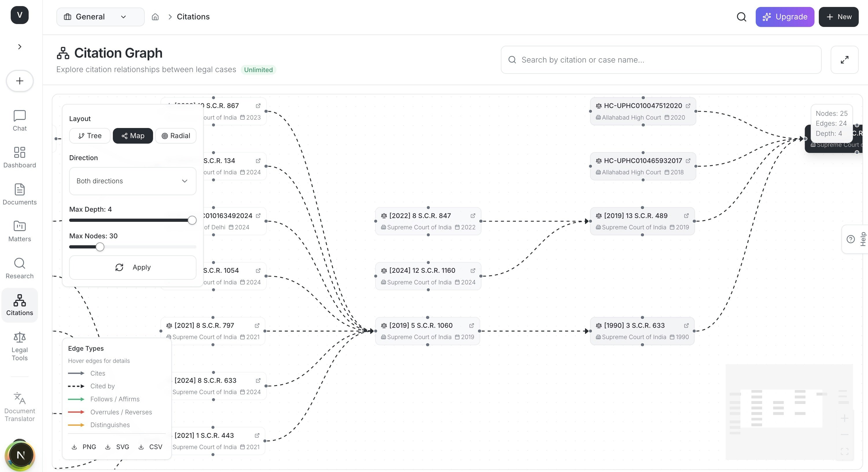Expand the collapsed sidebar with the chevron arrow
Viewport: 868px width, 472px height.
click(x=19, y=47)
